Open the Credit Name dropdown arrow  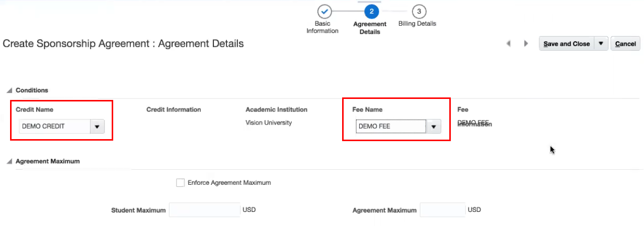97,127
